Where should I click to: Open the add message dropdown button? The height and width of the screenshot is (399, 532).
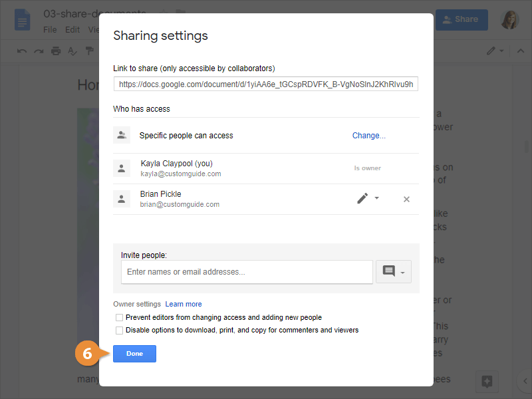tap(394, 272)
